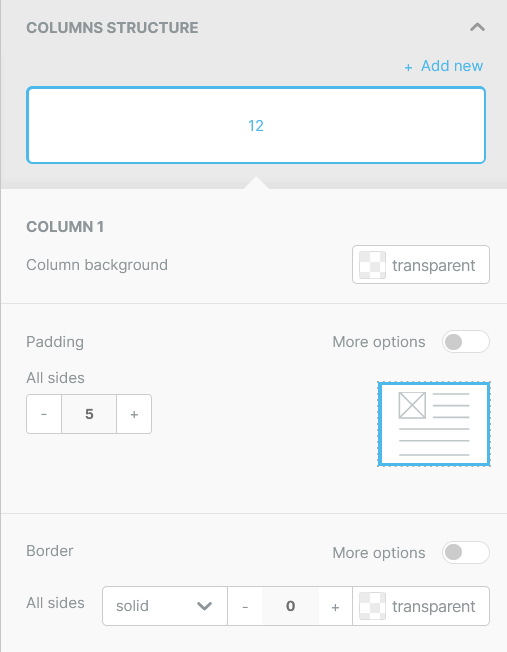
Task: Select the 12-width column block
Action: tap(256, 125)
